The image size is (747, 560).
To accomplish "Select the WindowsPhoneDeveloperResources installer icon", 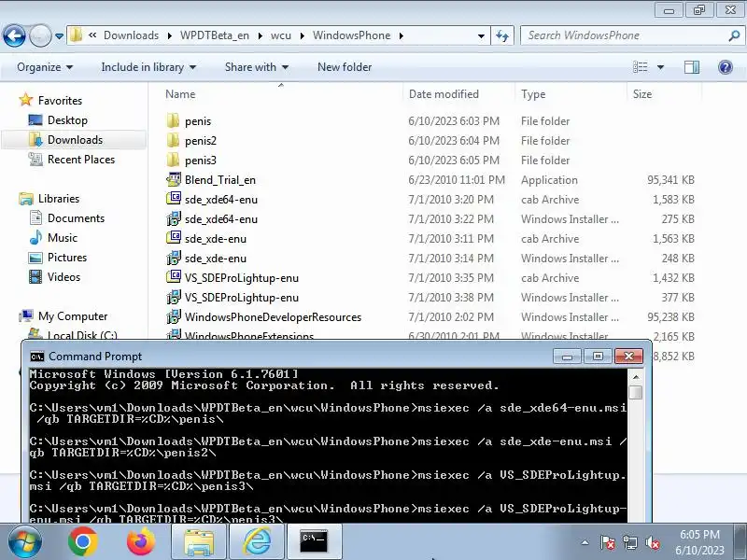I will (x=174, y=316).
